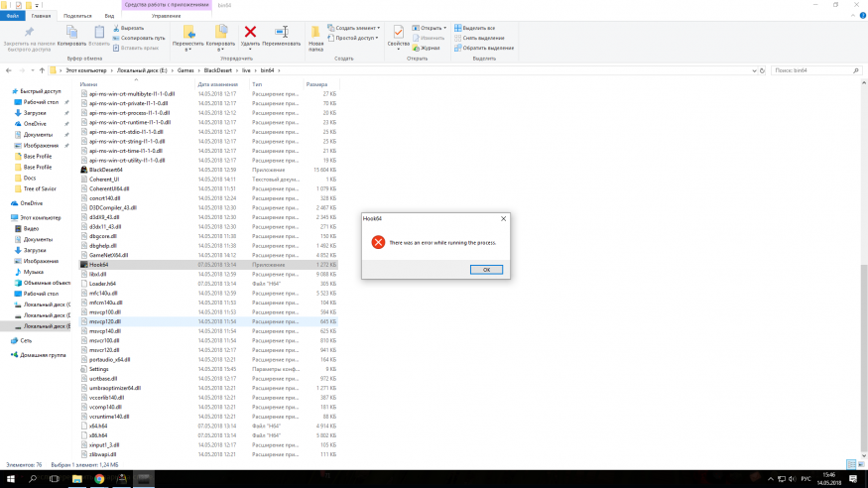
Task: Open the Action Center notification icon
Action: pos(853,479)
